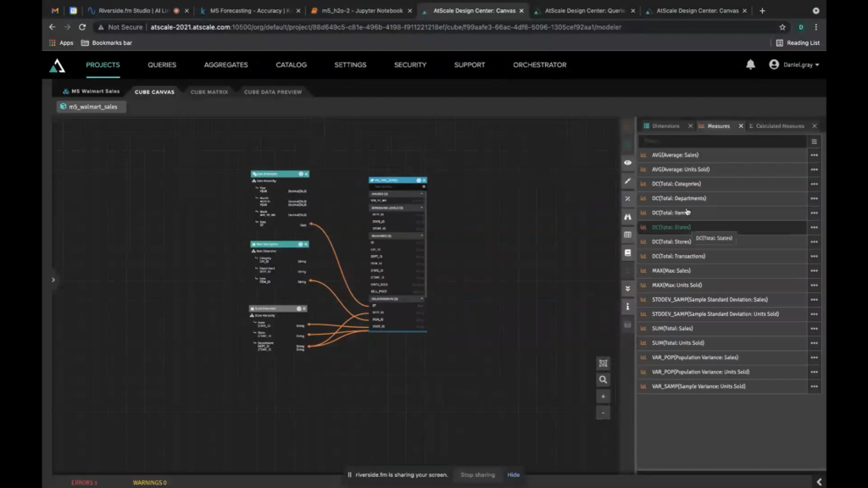Open options for DC(Total: States)
868x488 pixels.
tap(814, 227)
